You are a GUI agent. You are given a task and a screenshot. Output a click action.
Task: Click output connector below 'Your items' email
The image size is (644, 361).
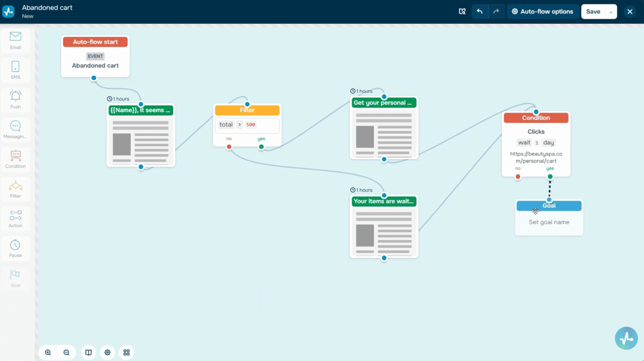point(384,258)
